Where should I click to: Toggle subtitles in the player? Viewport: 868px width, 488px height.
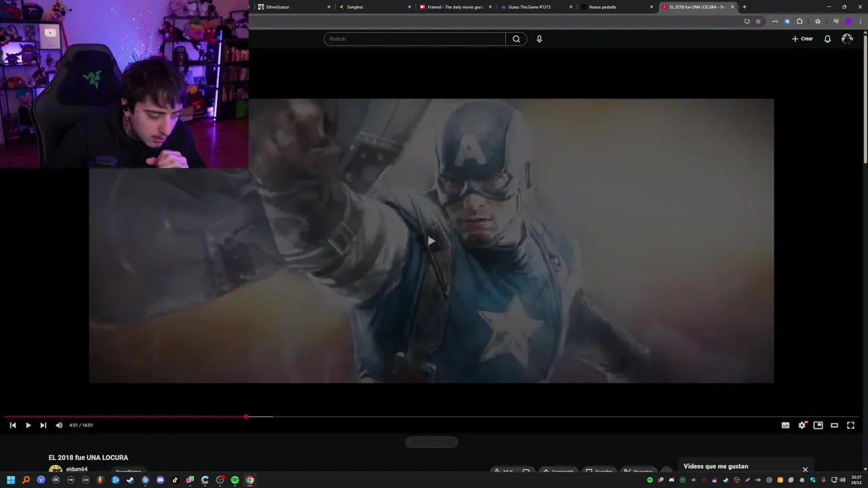pyautogui.click(x=785, y=425)
